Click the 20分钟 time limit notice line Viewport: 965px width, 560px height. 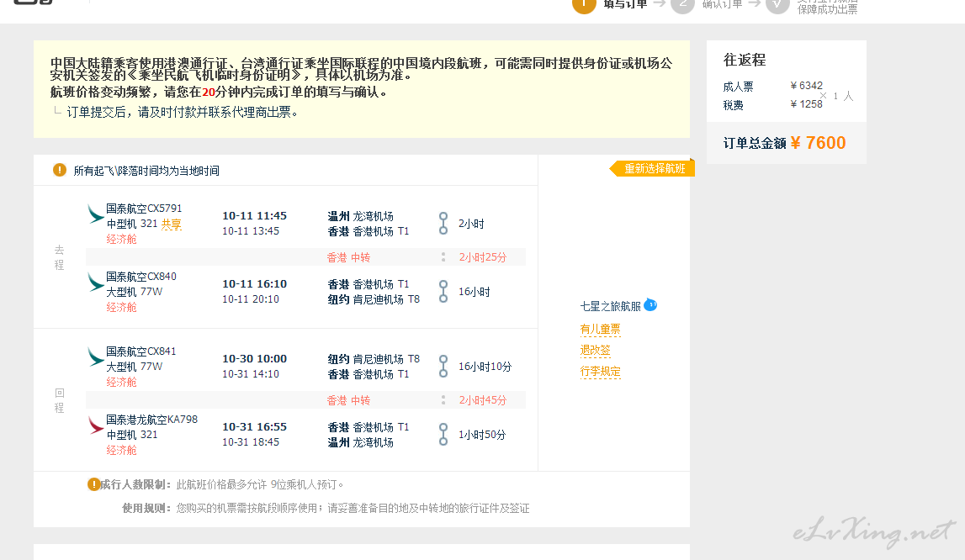click(219, 92)
